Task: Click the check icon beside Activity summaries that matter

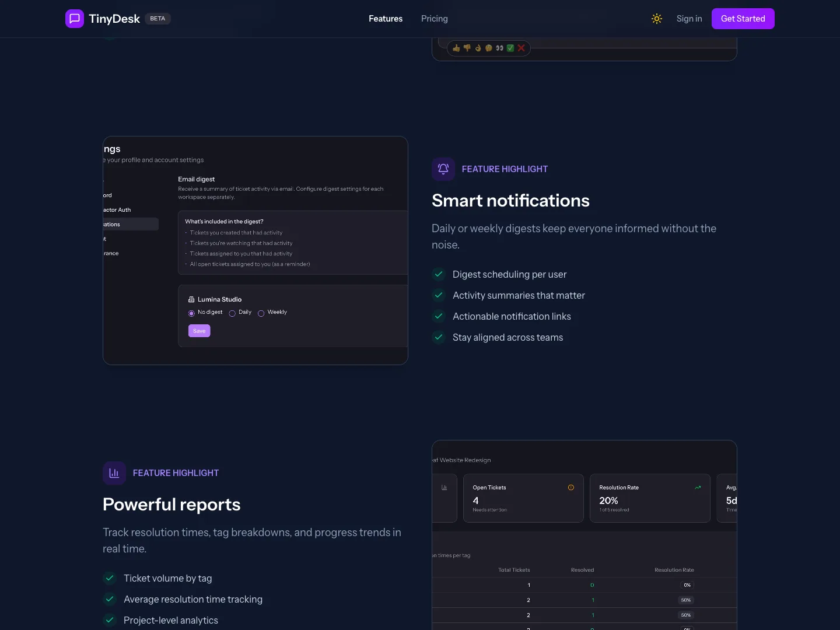Action: pos(439,295)
